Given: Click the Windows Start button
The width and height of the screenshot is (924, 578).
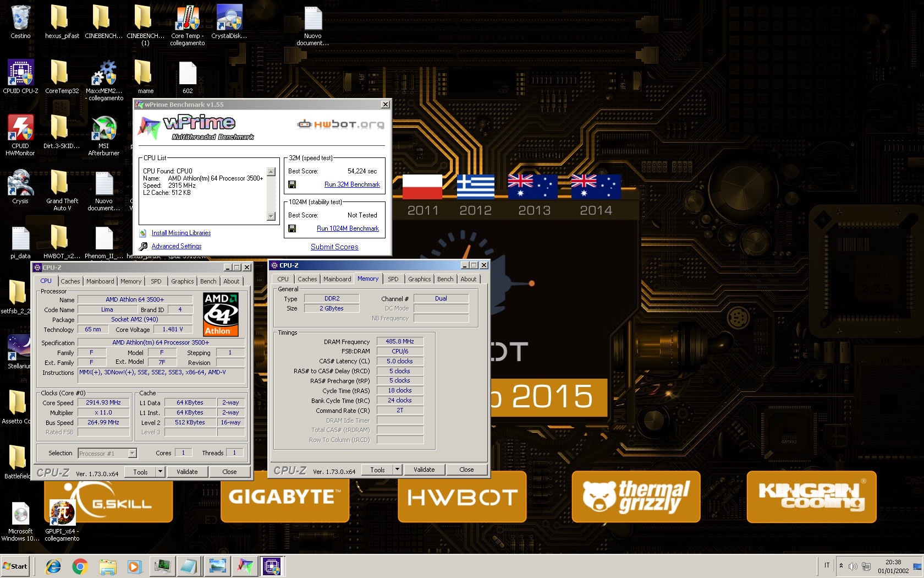Looking at the screenshot, I should click(x=15, y=566).
